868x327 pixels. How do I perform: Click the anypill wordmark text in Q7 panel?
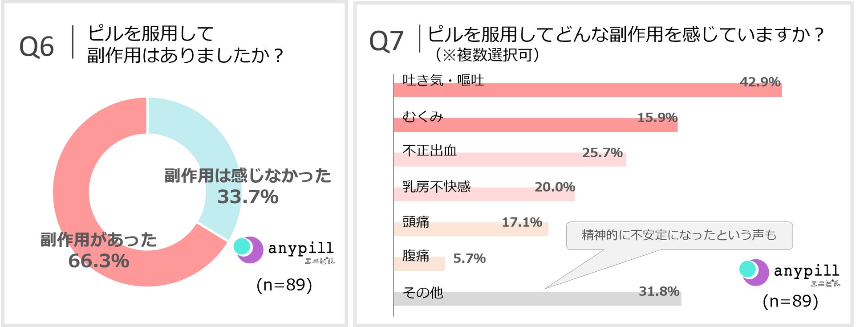[806, 270]
